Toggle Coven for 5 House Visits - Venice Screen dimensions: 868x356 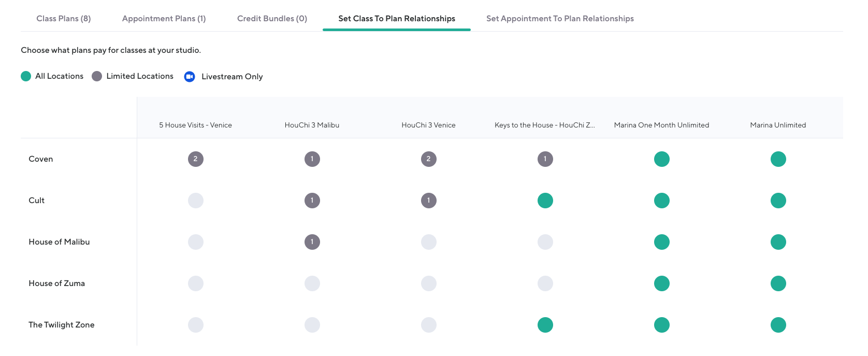point(195,159)
